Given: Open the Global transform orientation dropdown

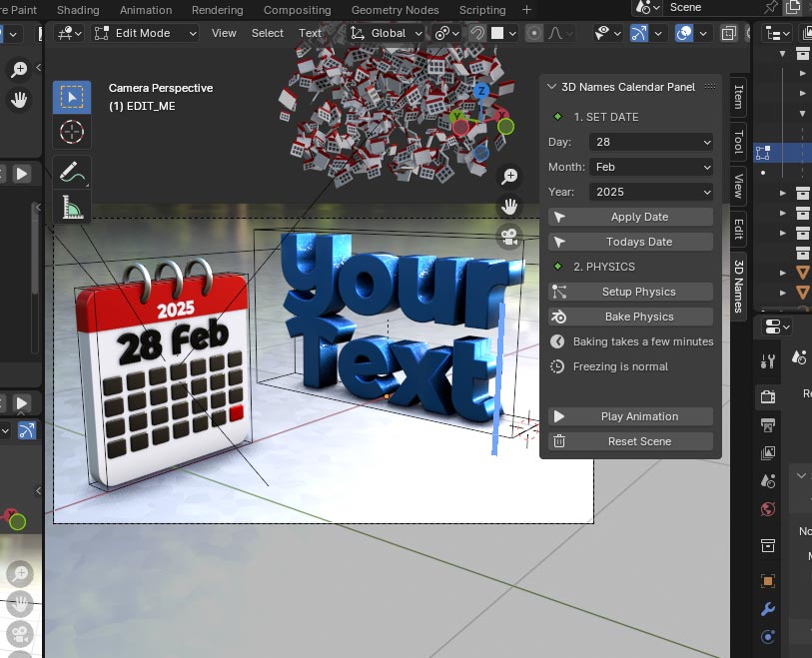Looking at the screenshot, I should 385,33.
